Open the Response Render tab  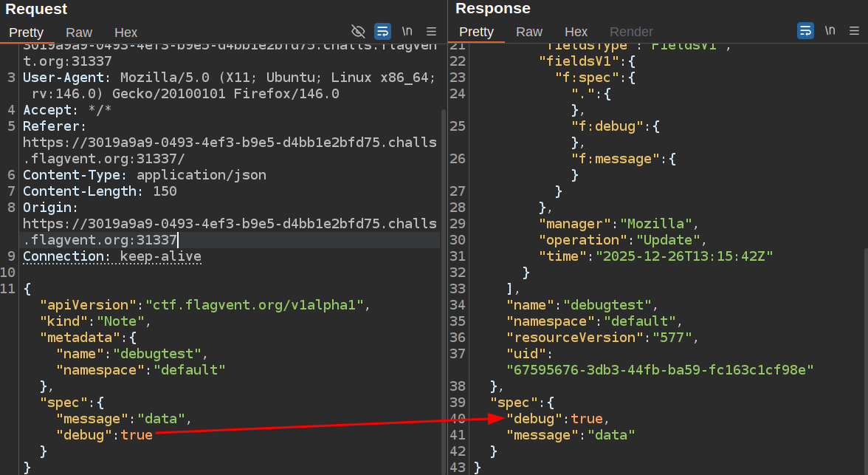coord(631,32)
